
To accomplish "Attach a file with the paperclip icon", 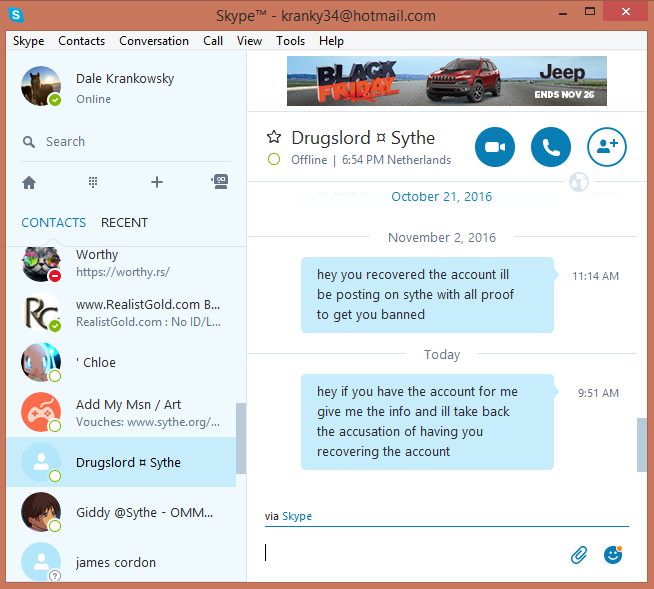I will point(579,555).
